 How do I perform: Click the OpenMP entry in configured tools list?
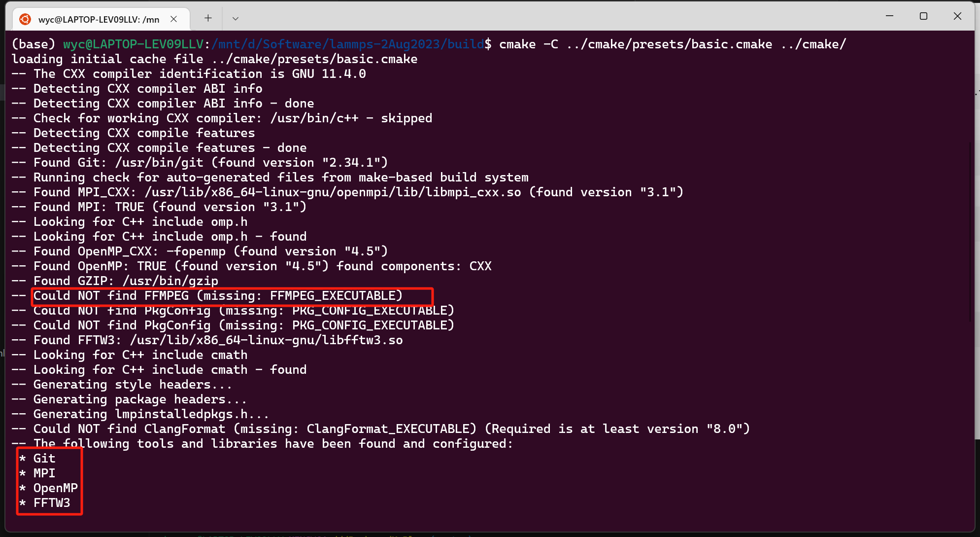pyautogui.click(x=55, y=488)
